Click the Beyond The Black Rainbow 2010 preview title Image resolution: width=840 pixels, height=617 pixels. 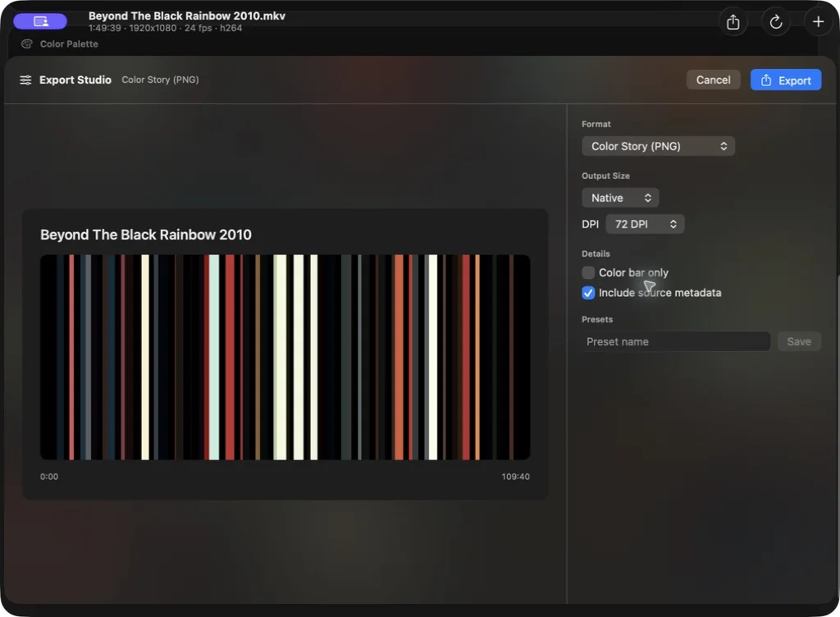point(146,235)
